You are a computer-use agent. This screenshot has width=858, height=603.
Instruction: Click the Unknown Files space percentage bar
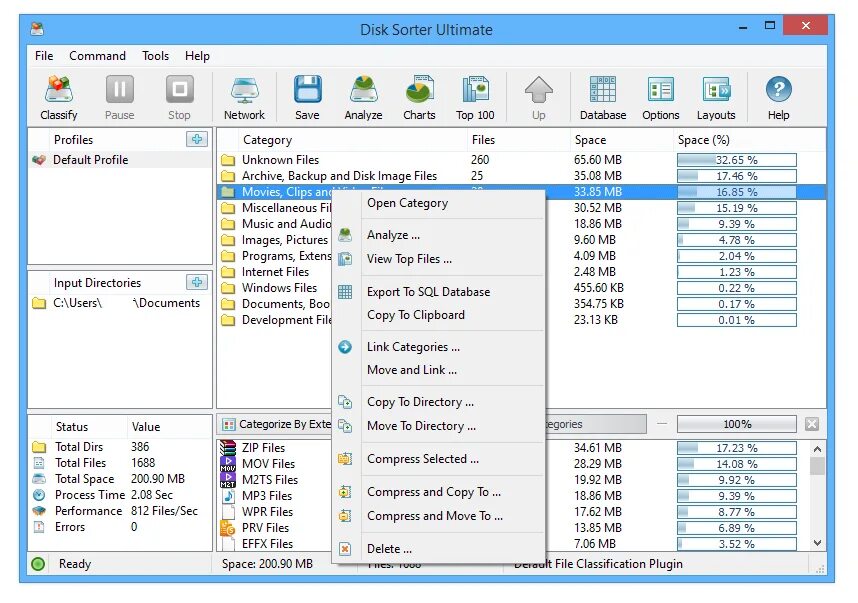(x=737, y=159)
